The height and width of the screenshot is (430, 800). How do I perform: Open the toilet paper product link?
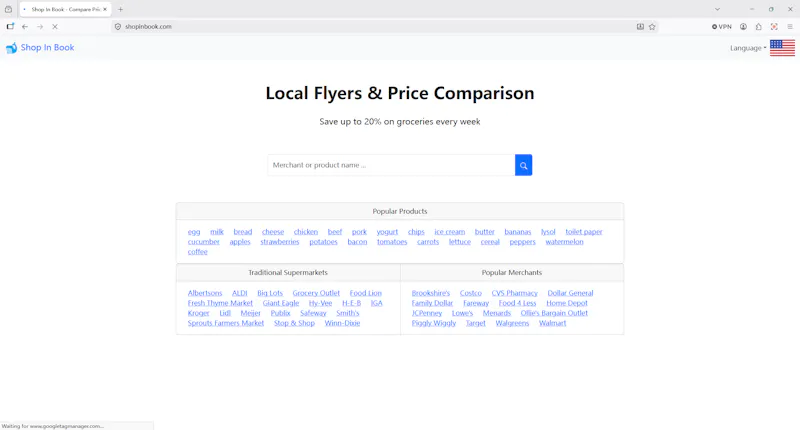584,232
